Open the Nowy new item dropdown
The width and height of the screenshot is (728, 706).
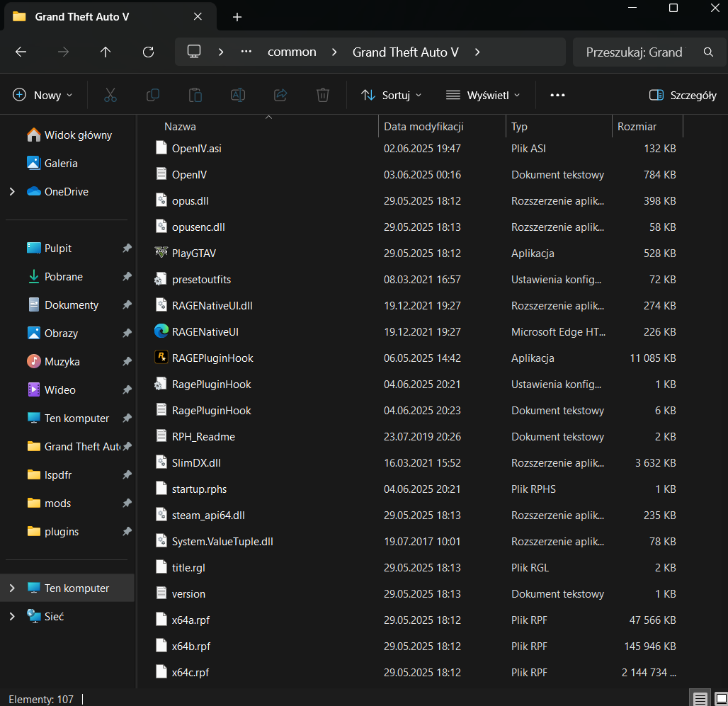tap(43, 95)
